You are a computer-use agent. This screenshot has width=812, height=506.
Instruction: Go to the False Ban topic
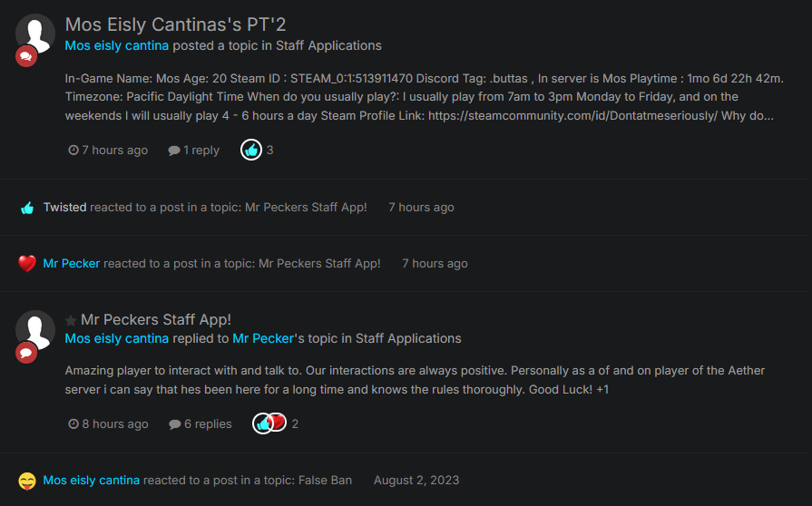point(325,480)
